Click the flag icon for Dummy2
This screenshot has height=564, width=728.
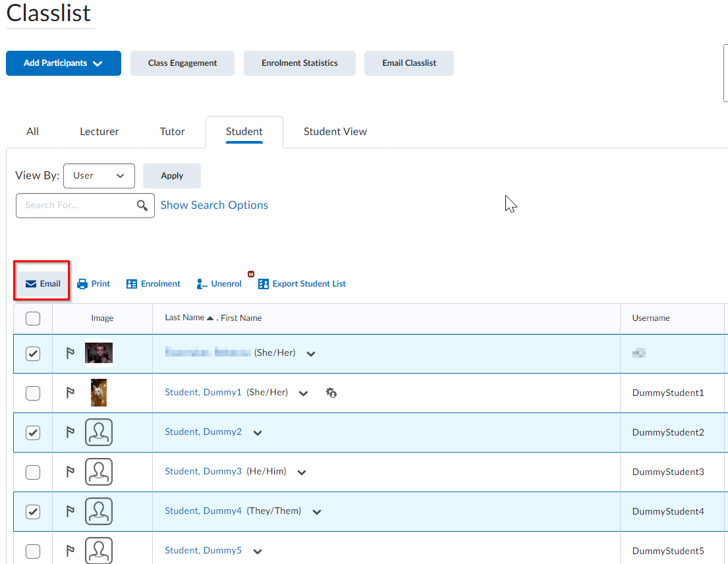(70, 433)
